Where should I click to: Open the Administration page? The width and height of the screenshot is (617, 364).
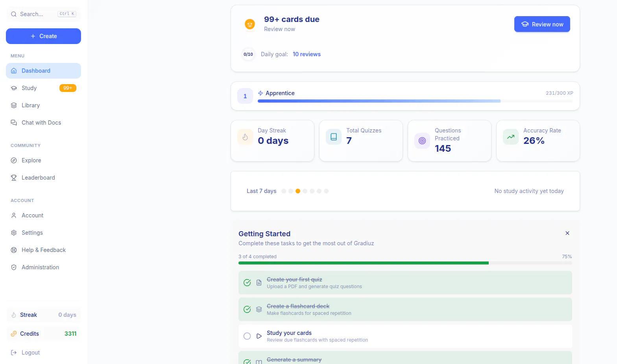pyautogui.click(x=43, y=267)
